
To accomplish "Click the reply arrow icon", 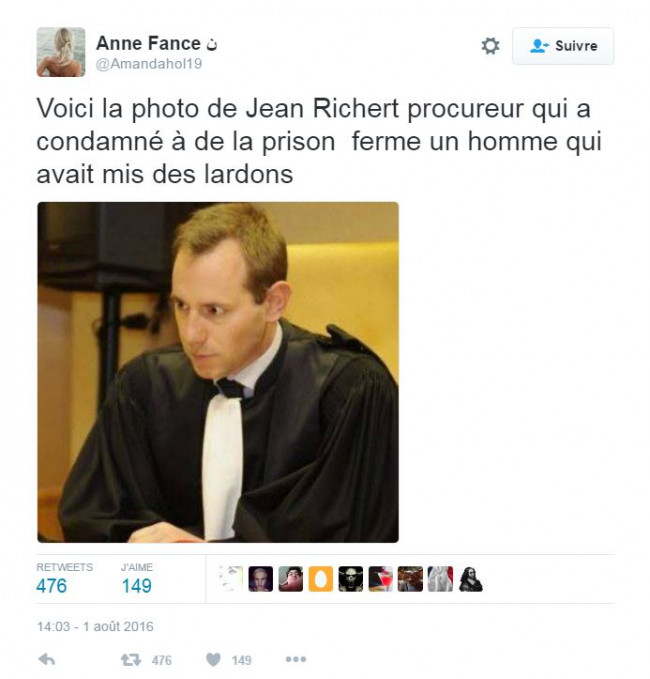I will click(47, 660).
